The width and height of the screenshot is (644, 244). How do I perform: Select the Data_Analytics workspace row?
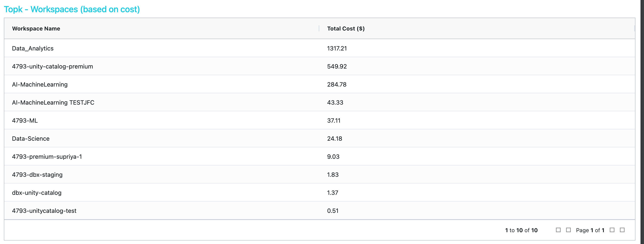tap(33, 48)
